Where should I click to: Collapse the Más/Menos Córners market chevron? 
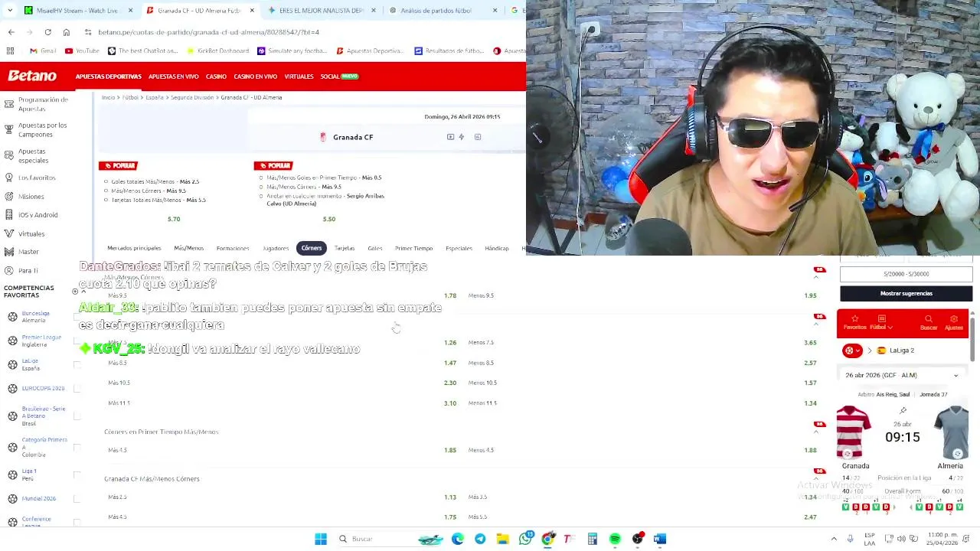(x=815, y=277)
